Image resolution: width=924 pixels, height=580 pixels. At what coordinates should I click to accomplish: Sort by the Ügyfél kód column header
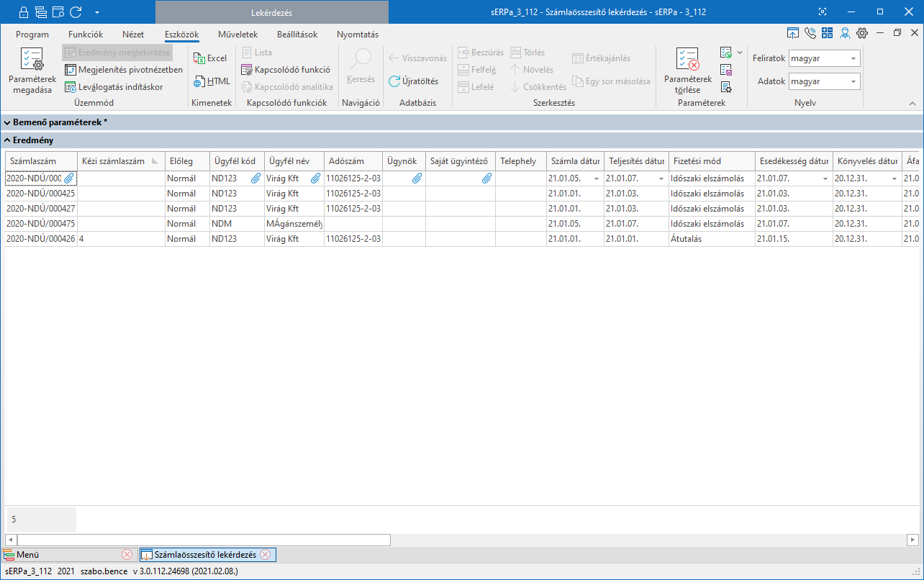[235, 161]
